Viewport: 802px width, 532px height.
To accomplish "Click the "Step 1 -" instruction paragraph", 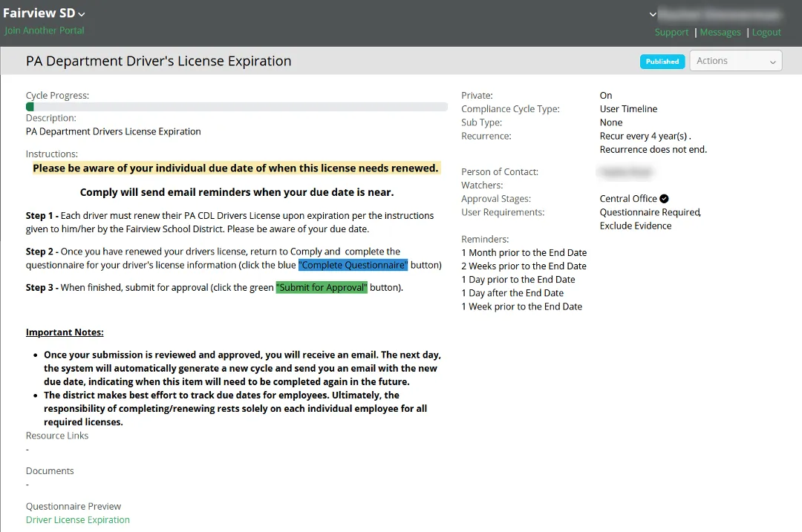I will [x=229, y=223].
